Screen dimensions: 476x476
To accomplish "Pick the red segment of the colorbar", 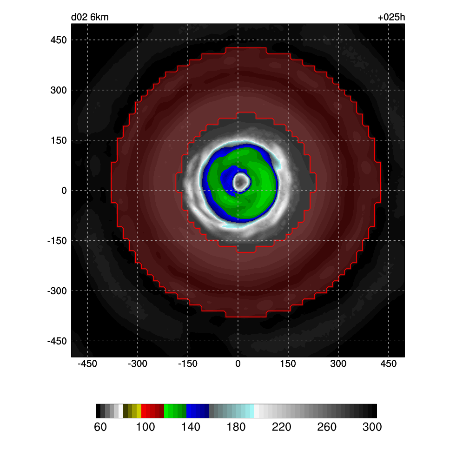I will click(152, 411).
